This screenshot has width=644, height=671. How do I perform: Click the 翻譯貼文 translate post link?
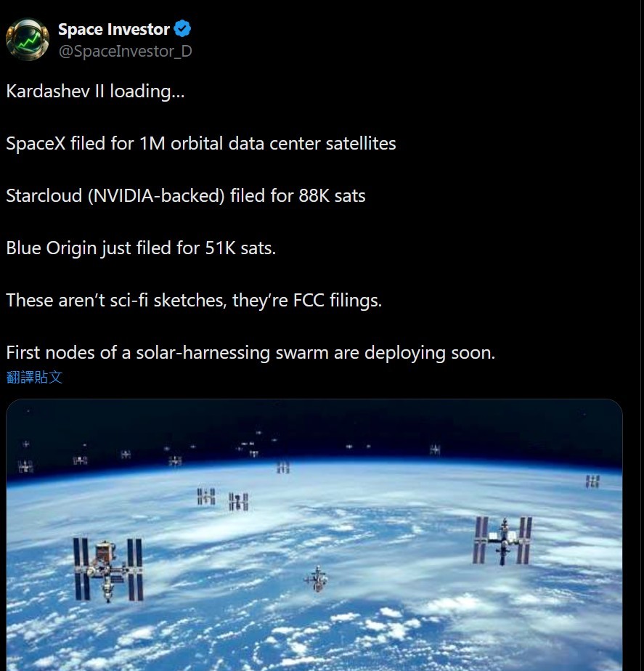pos(34,377)
